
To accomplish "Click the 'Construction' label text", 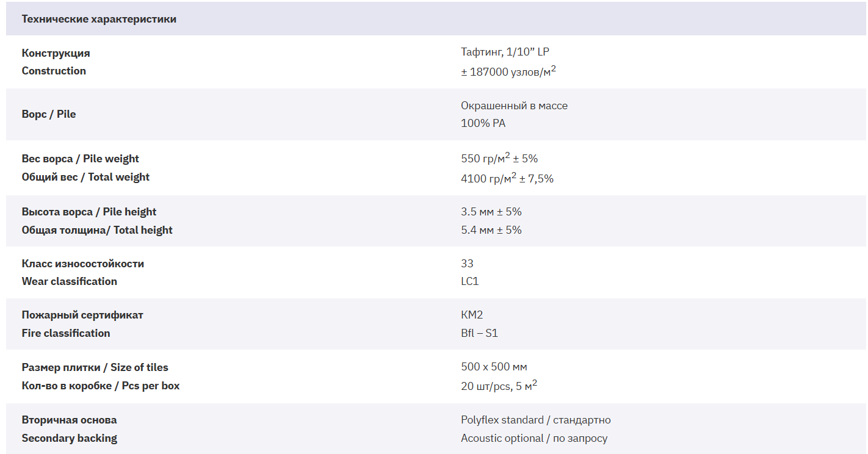I will coord(54,71).
